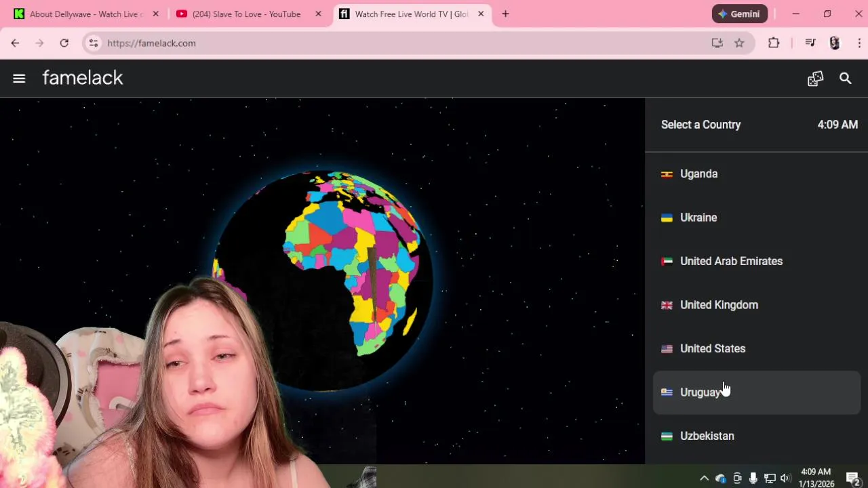Select Uganda from the country list
The width and height of the screenshot is (868, 488).
(x=756, y=174)
